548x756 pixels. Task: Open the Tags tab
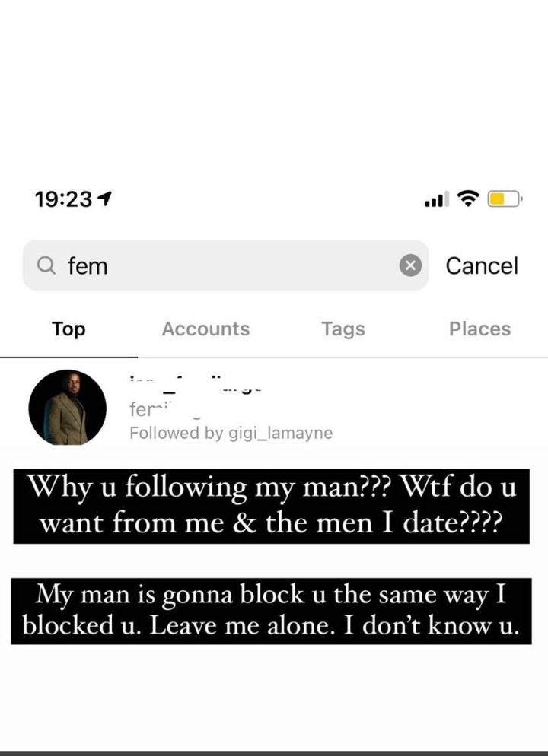343,329
